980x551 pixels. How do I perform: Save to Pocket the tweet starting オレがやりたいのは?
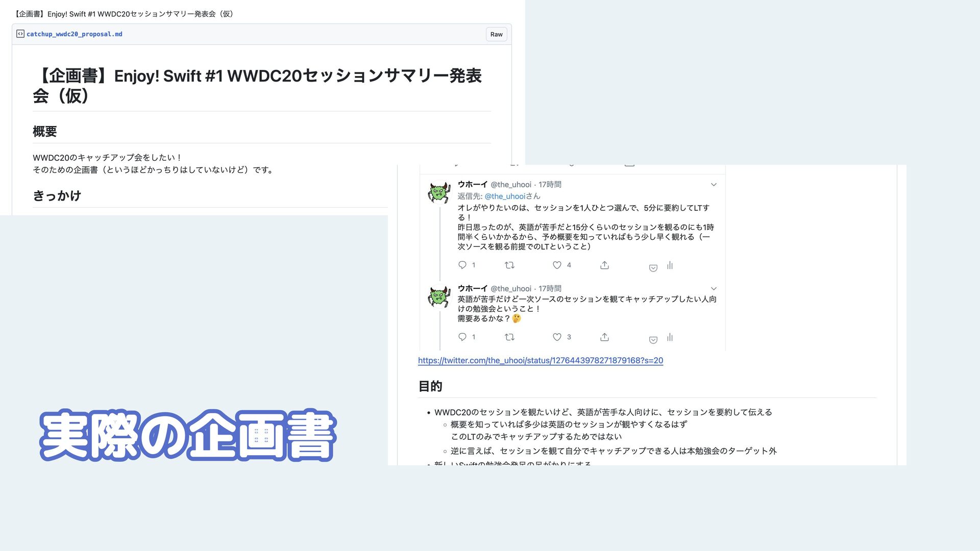pyautogui.click(x=653, y=268)
